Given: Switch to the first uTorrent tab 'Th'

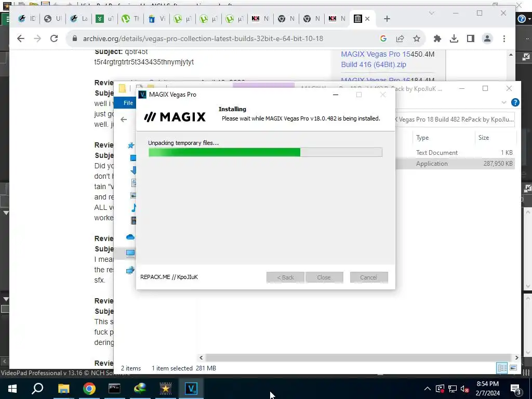Looking at the screenshot, I should [130, 19].
